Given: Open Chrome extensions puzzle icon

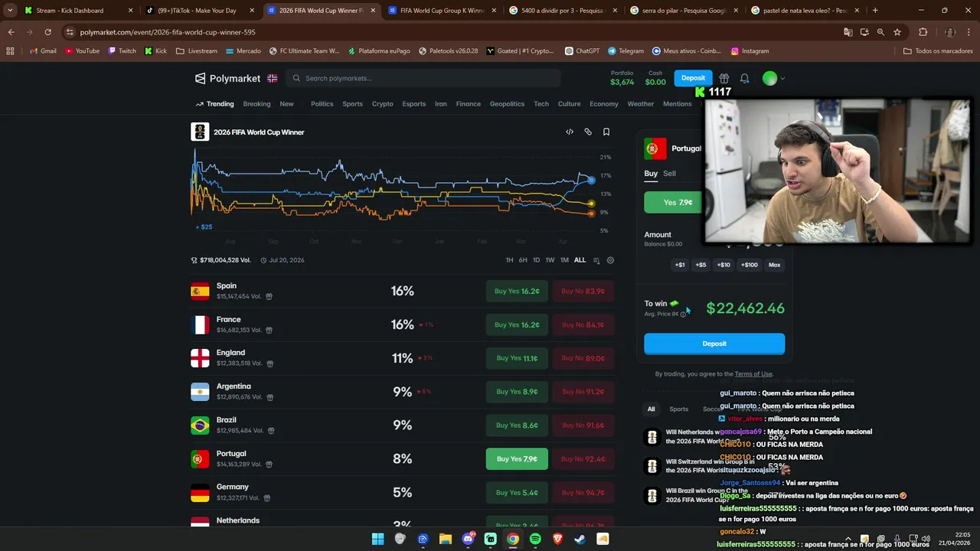Looking at the screenshot, I should click(x=923, y=32).
